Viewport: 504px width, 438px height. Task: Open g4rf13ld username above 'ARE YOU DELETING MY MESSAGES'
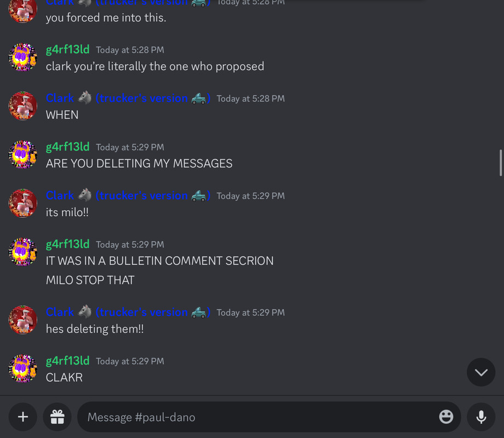67,147
